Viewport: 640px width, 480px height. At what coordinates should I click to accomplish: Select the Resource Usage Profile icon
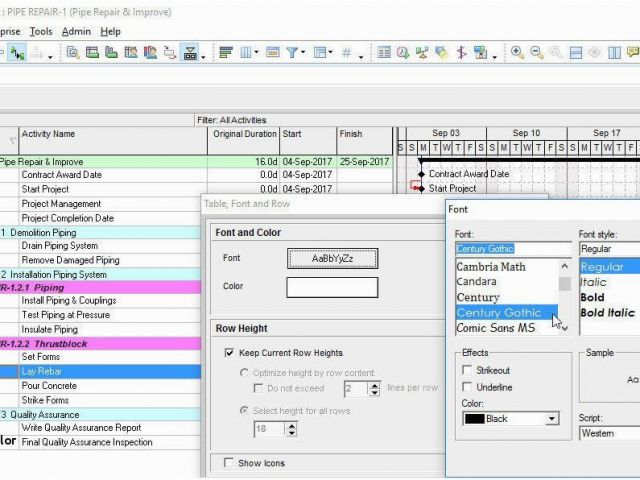(x=150, y=53)
